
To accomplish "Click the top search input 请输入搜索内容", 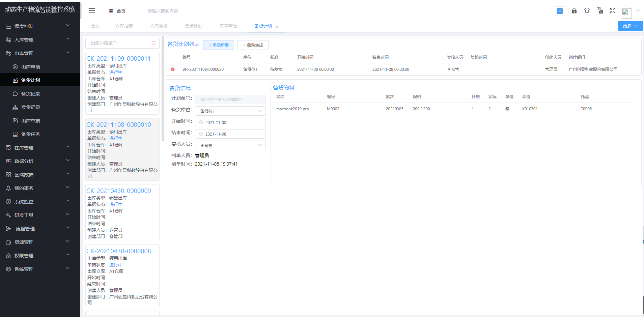I will (x=163, y=11).
